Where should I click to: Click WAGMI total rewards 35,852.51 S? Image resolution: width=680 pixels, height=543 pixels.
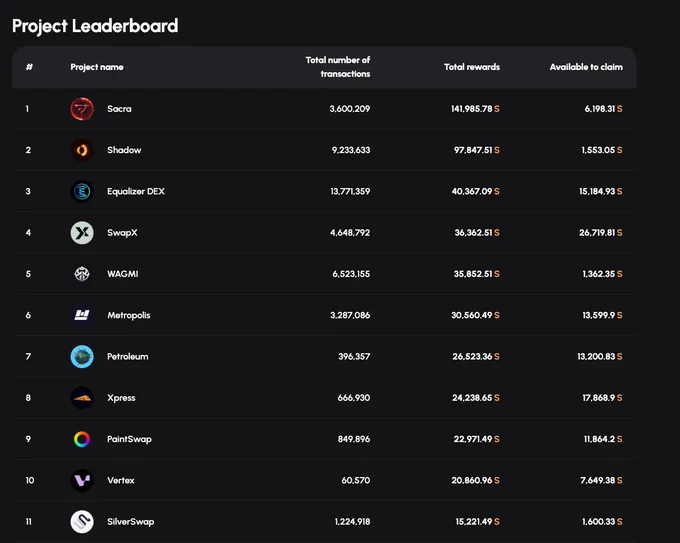tap(477, 274)
